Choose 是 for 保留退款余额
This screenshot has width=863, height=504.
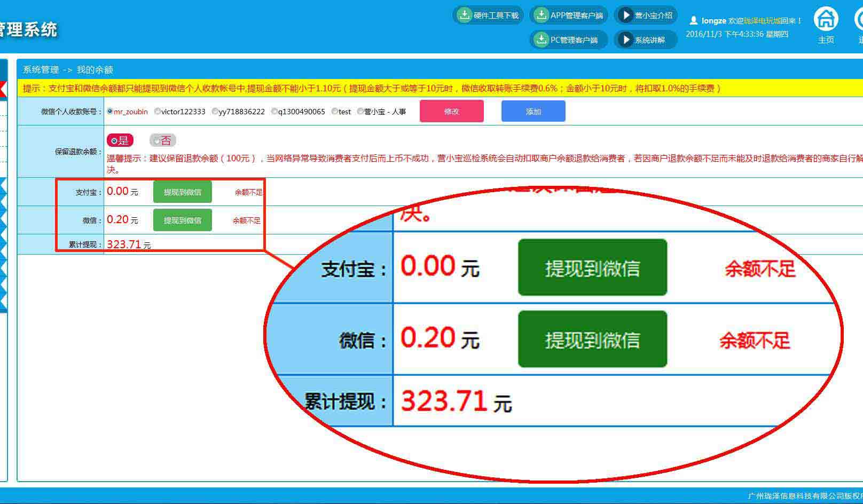120,140
